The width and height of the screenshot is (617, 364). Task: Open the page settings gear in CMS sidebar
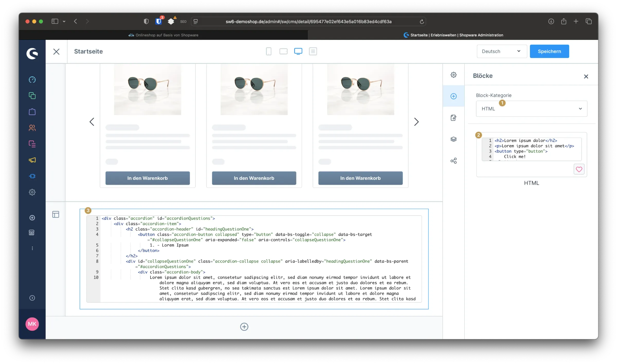pyautogui.click(x=453, y=75)
